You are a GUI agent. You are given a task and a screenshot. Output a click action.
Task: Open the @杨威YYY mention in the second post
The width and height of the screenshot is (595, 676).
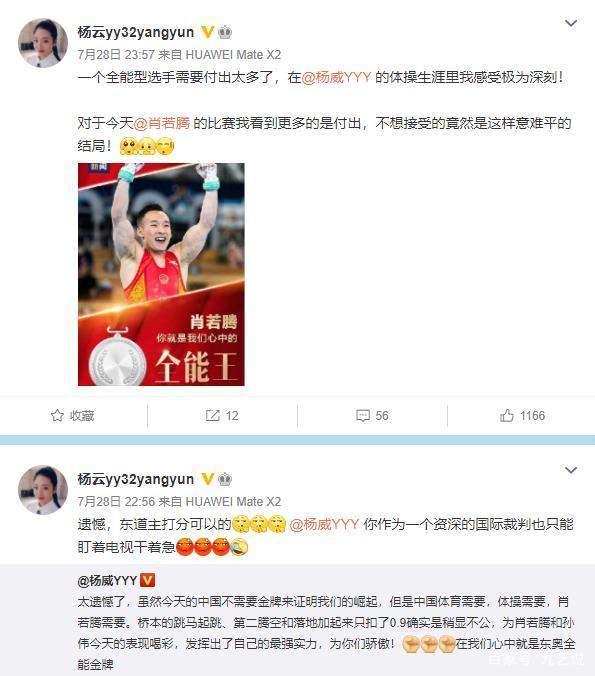(324, 524)
